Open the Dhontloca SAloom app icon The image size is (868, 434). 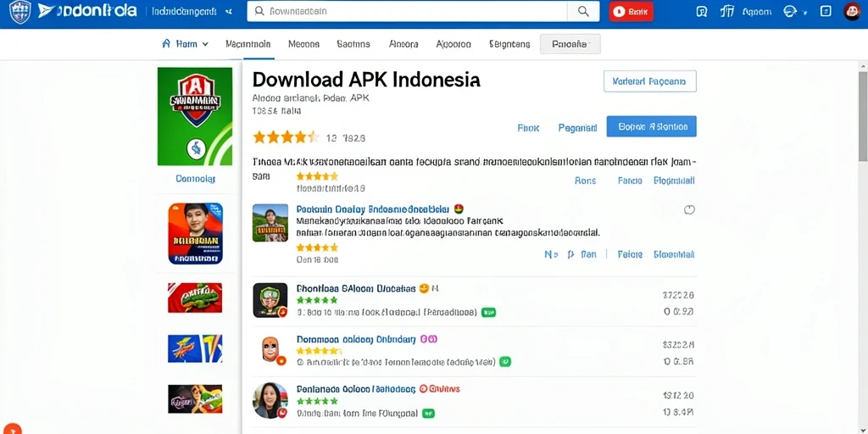270,300
